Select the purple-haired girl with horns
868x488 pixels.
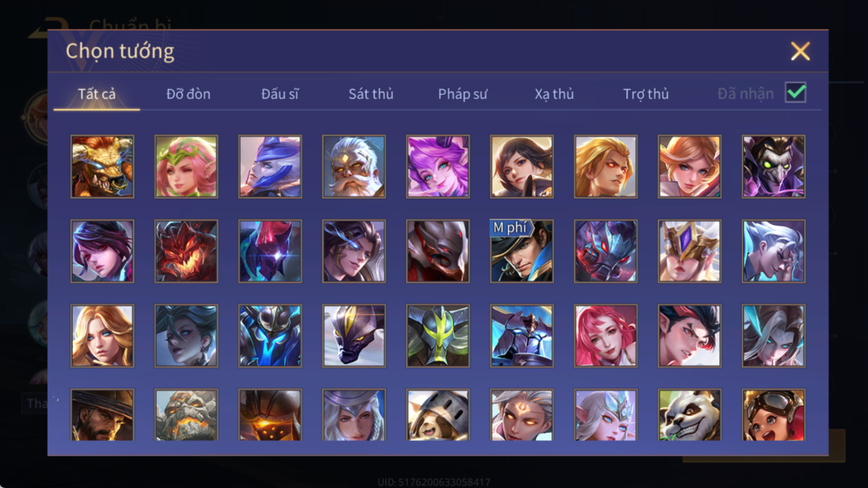(x=438, y=166)
